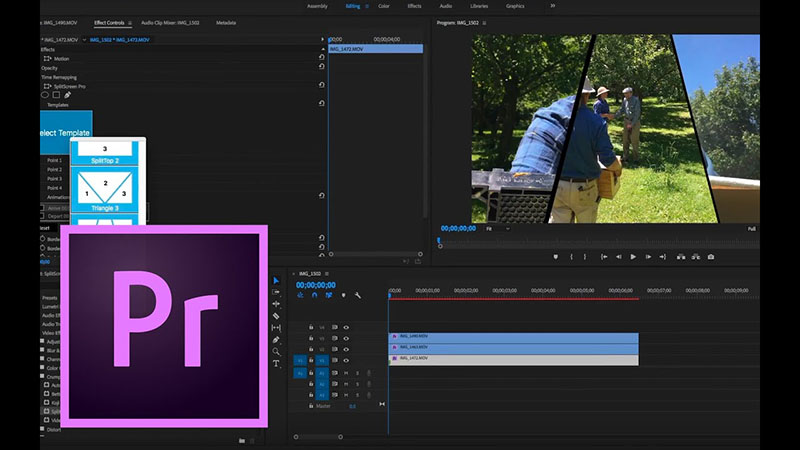The width and height of the screenshot is (800, 450).
Task: Choose the Triangle 3 template
Action: tap(105, 191)
